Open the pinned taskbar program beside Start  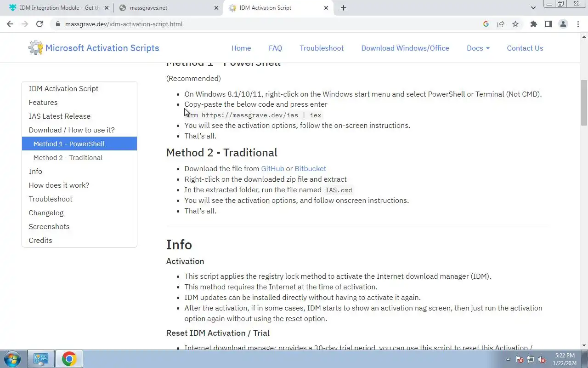[41, 359]
